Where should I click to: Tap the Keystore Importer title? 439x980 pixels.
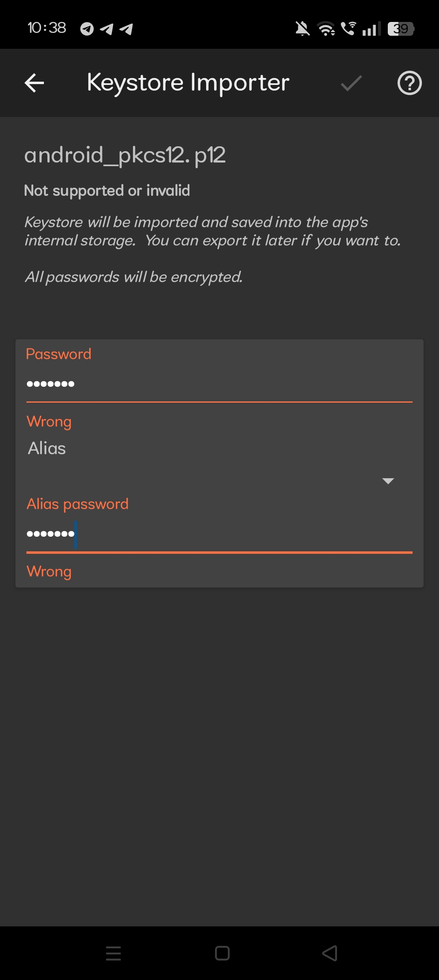click(188, 83)
